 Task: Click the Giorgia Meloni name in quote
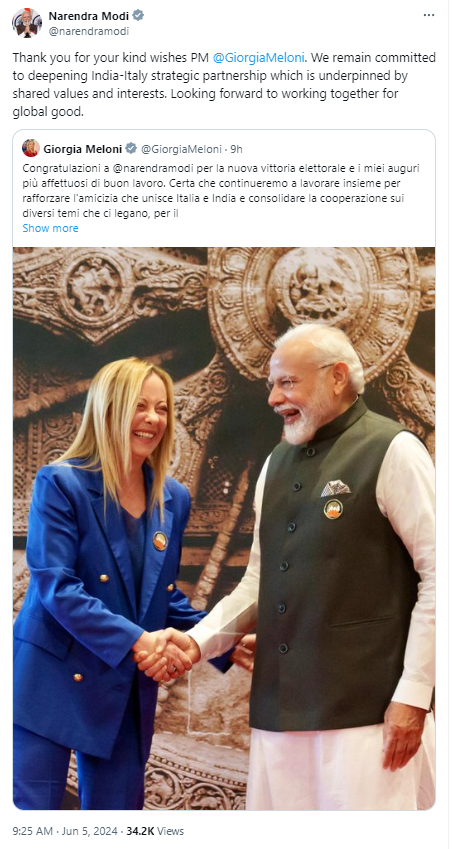83,148
